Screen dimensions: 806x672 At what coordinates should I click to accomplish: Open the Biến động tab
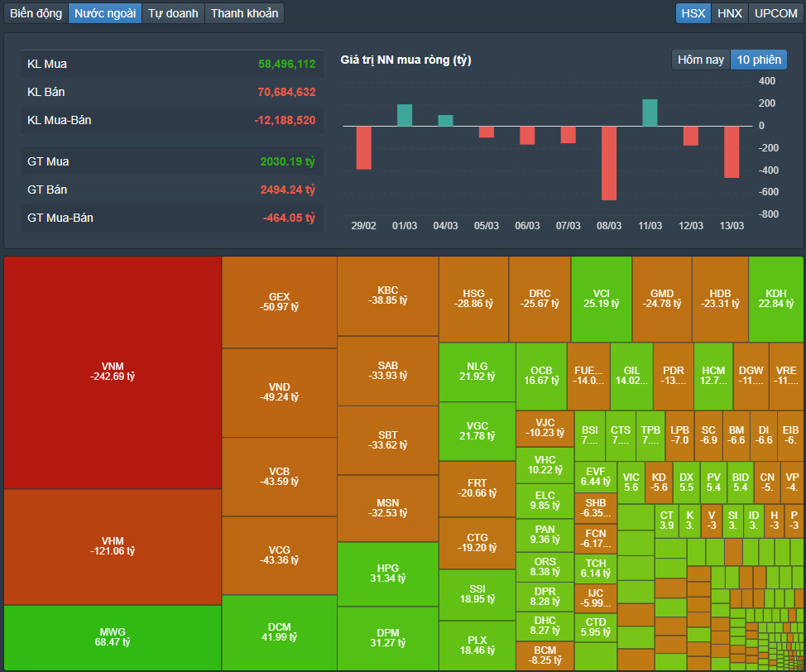click(x=36, y=13)
